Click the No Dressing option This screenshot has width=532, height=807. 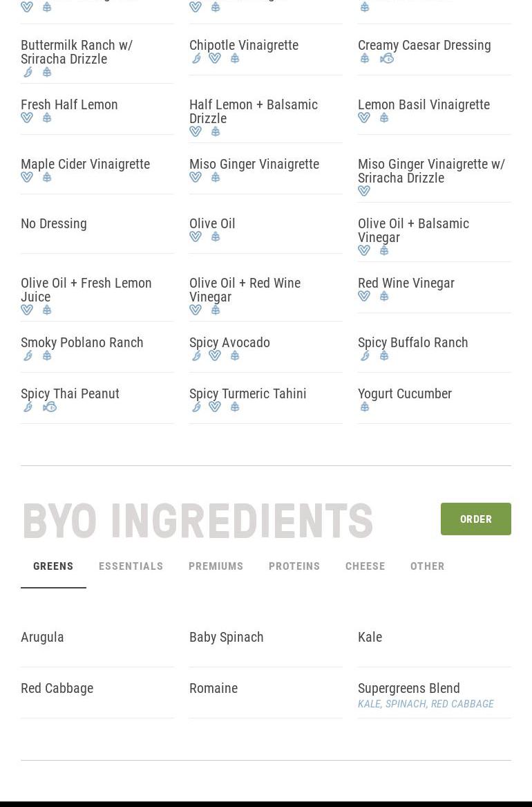click(54, 223)
